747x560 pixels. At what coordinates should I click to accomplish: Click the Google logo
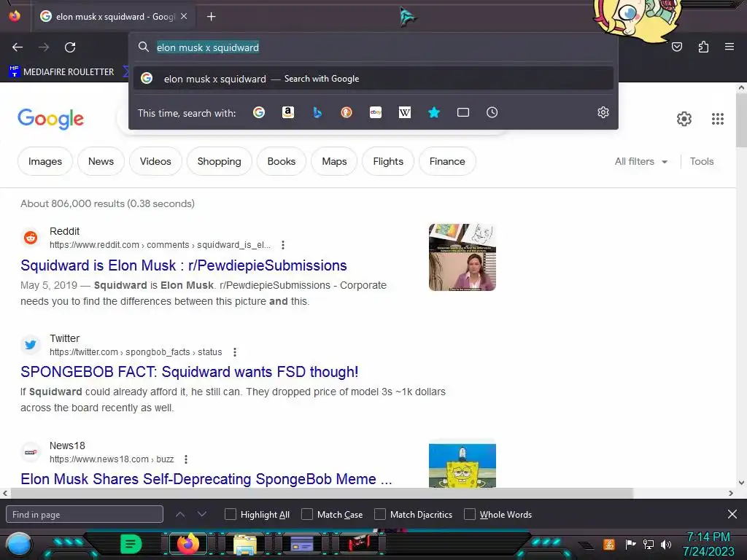pos(50,119)
